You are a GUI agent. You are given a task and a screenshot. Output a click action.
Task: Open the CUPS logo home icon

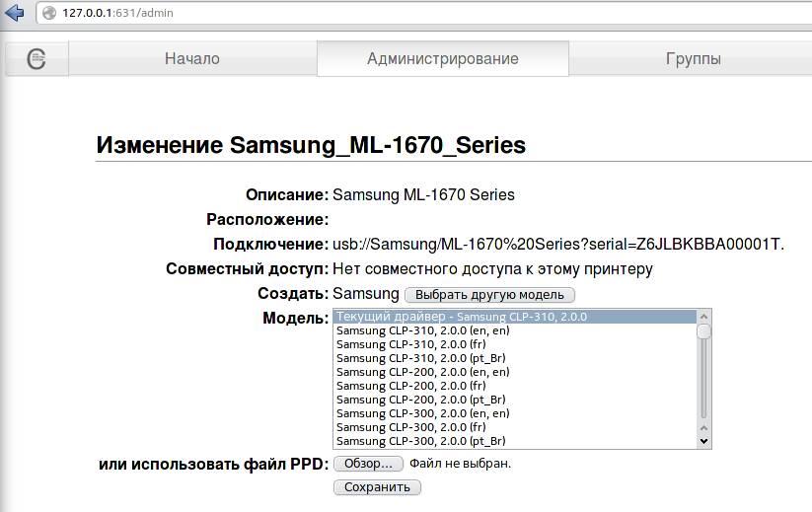pyautogui.click(x=37, y=59)
